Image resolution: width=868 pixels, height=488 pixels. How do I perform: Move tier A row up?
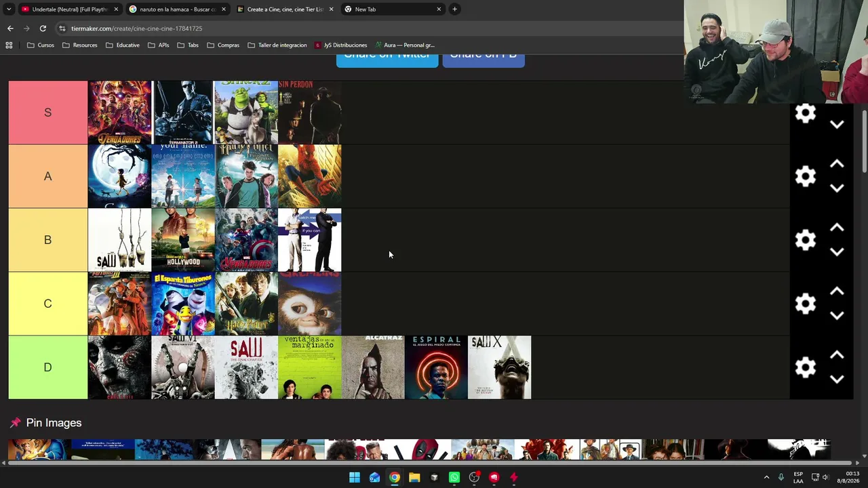point(837,164)
